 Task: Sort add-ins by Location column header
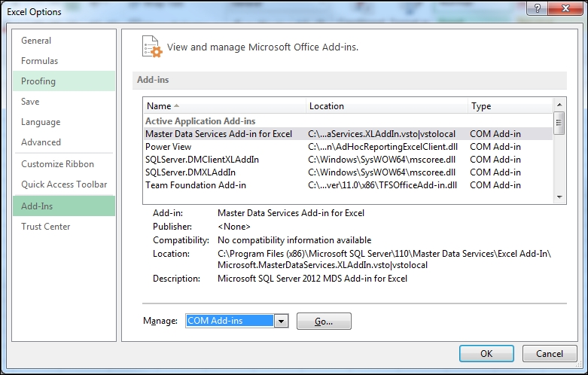coord(387,106)
